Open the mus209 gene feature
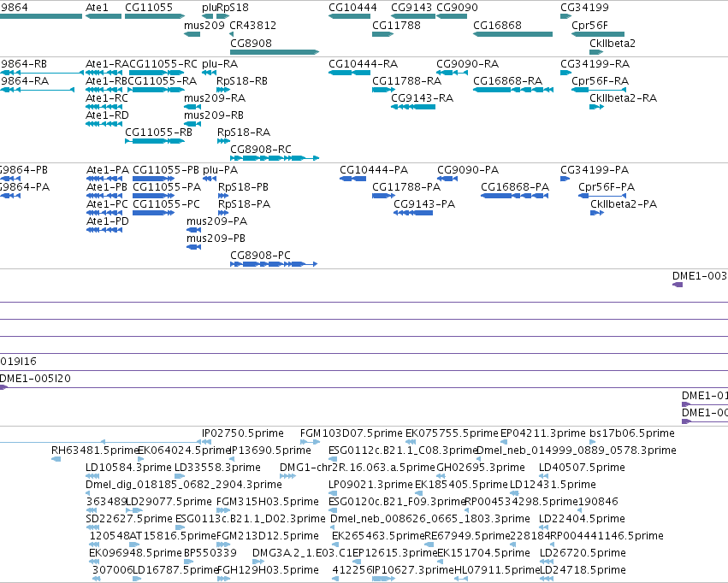 (x=192, y=34)
